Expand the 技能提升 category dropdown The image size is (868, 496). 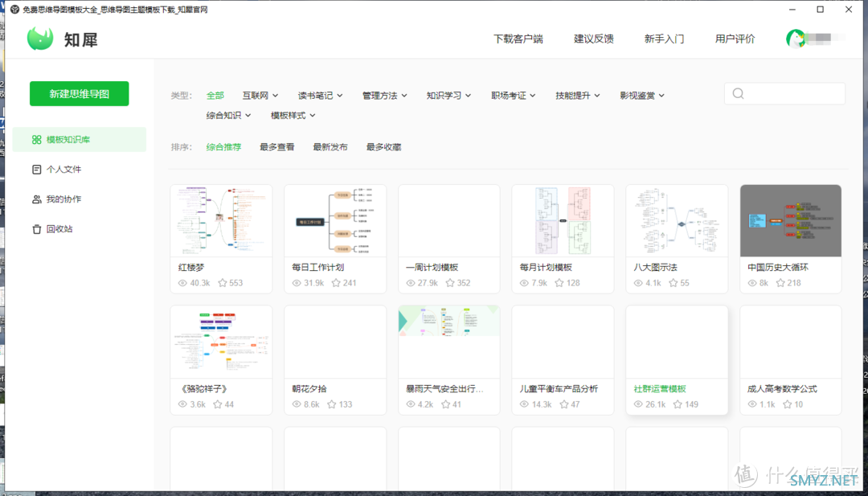coord(578,95)
